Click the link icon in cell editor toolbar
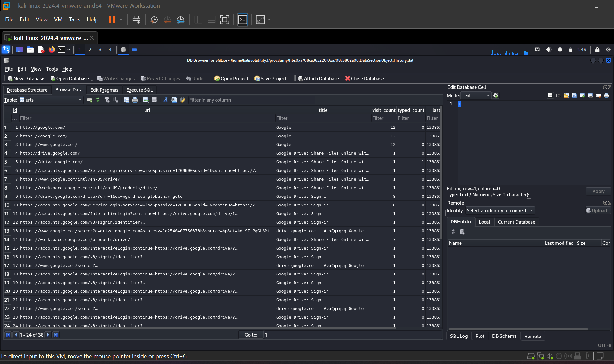This screenshot has height=364, width=614. coord(590,95)
